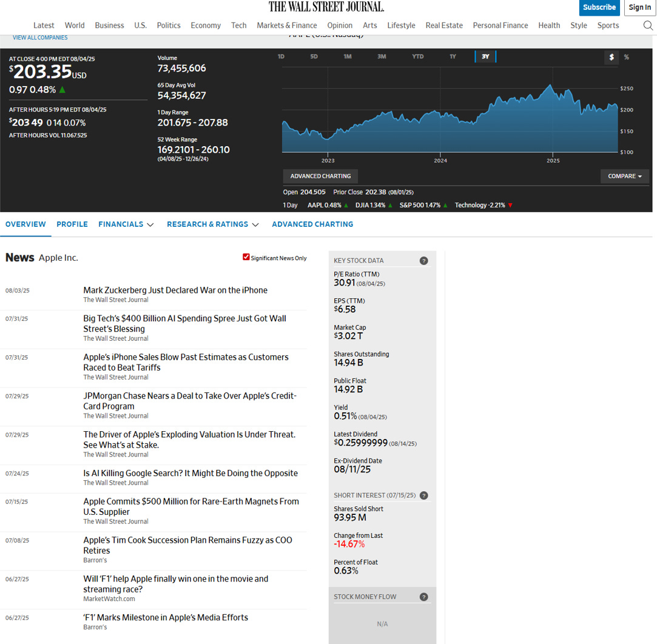657x644 pixels.
Task: Open JPMorgan Chase Apple Credit-Card article
Action: pos(190,401)
